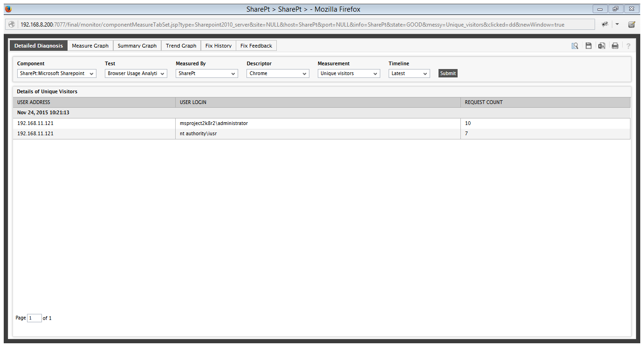Click the globe site identity icon

pyautogui.click(x=12, y=24)
